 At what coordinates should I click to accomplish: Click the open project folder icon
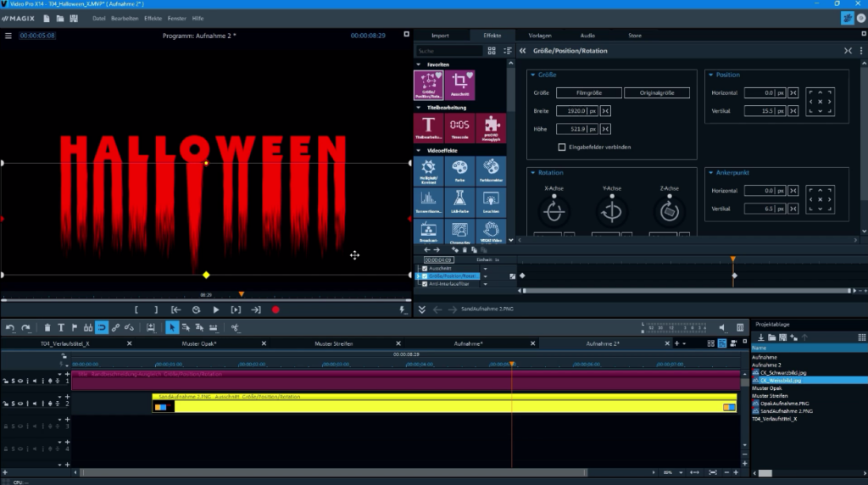(x=60, y=19)
